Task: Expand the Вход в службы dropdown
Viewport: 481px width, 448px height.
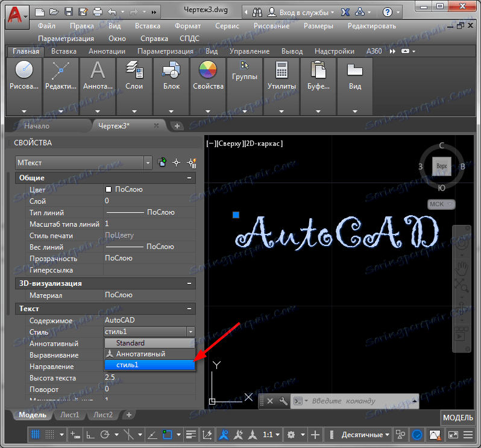Action: pos(332,13)
